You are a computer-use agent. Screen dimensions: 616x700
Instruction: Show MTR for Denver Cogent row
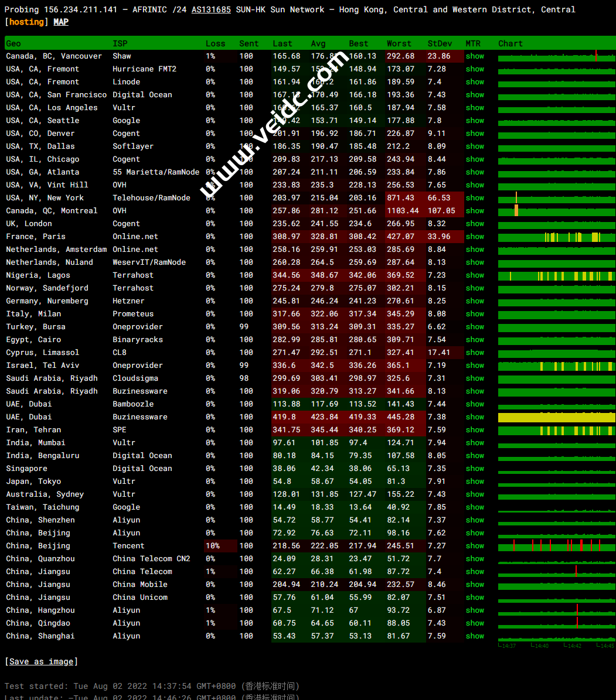click(x=475, y=134)
